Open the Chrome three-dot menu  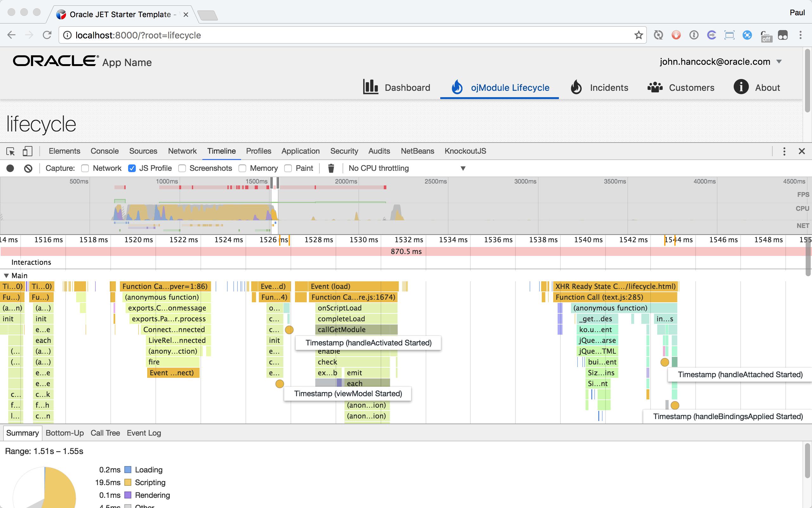800,35
